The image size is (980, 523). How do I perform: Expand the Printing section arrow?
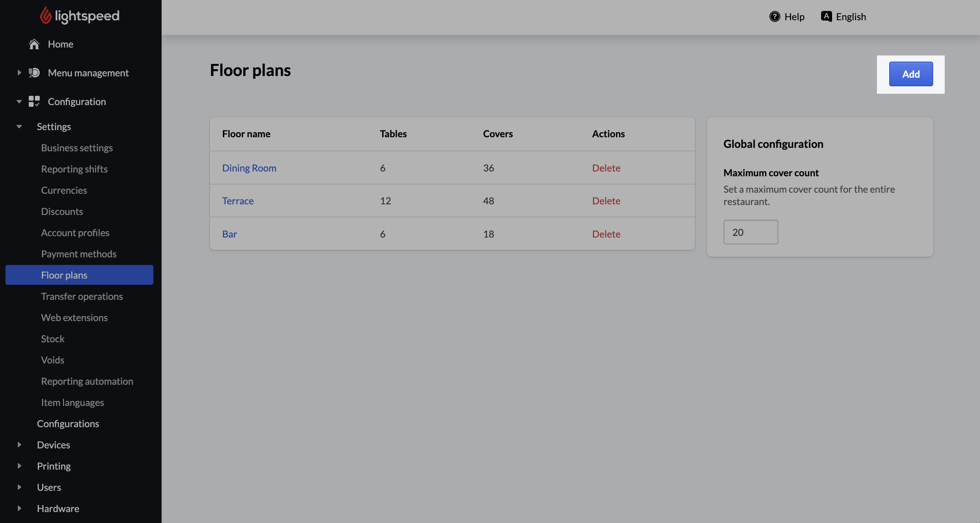19,466
